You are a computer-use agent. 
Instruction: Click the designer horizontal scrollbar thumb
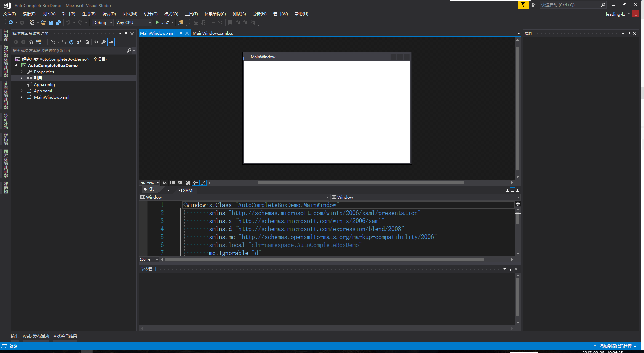click(x=361, y=183)
